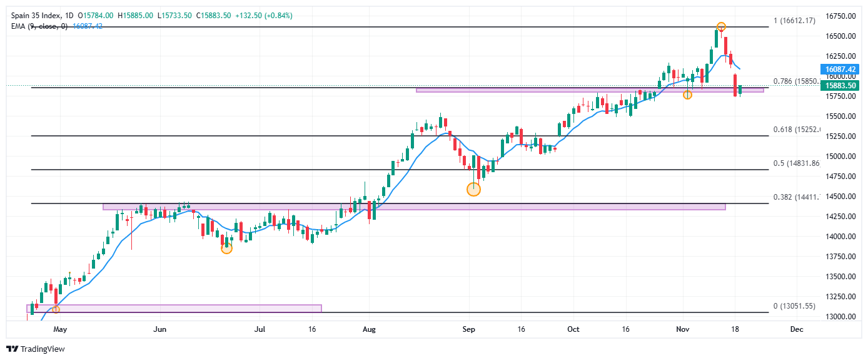The width and height of the screenshot is (868, 360).
Task: Click the 0.5 (14831.86) Fibonacci label
Action: [x=796, y=163]
